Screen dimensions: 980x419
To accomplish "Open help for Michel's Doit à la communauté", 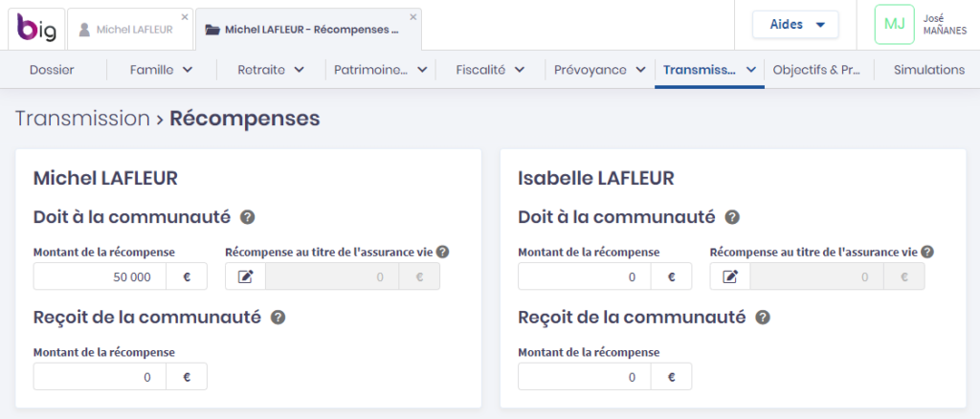I will tap(247, 217).
